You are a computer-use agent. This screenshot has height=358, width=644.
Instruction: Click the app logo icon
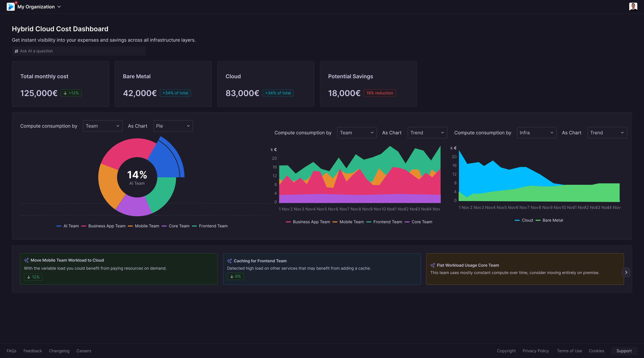[x=11, y=7]
